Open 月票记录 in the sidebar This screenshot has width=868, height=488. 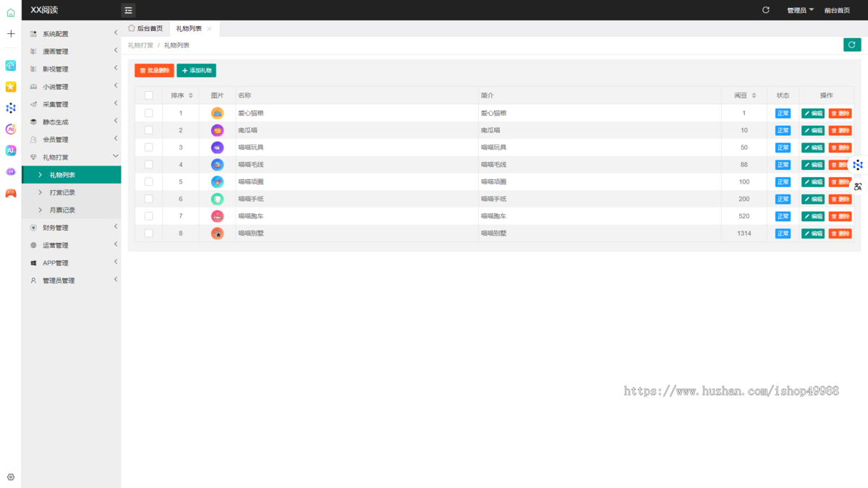click(x=71, y=210)
